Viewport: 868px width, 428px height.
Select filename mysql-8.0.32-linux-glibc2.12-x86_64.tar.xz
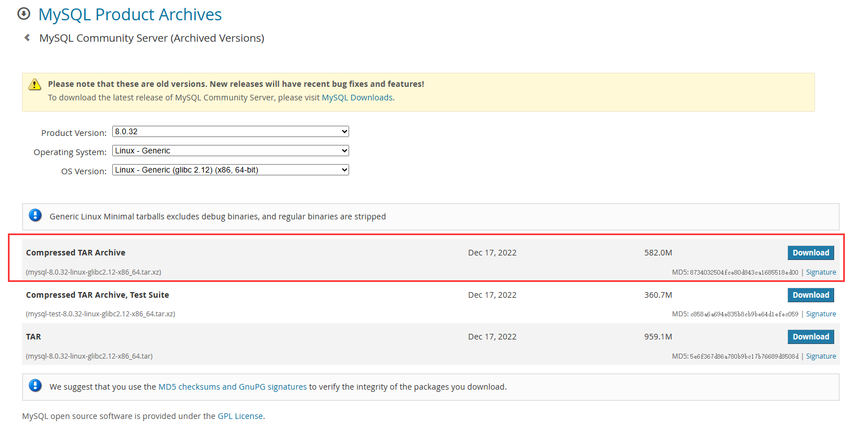pyautogui.click(x=94, y=272)
